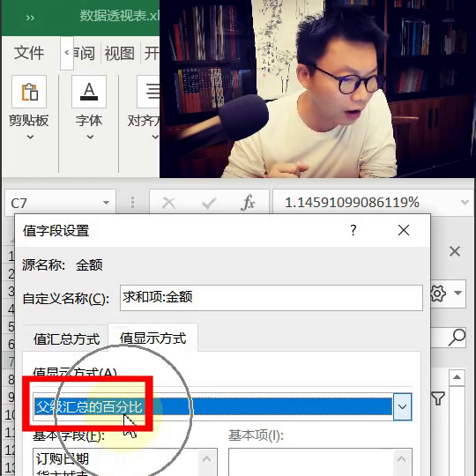
Task: Select 订购日期 in the 基本字段 list
Action: click(63, 458)
